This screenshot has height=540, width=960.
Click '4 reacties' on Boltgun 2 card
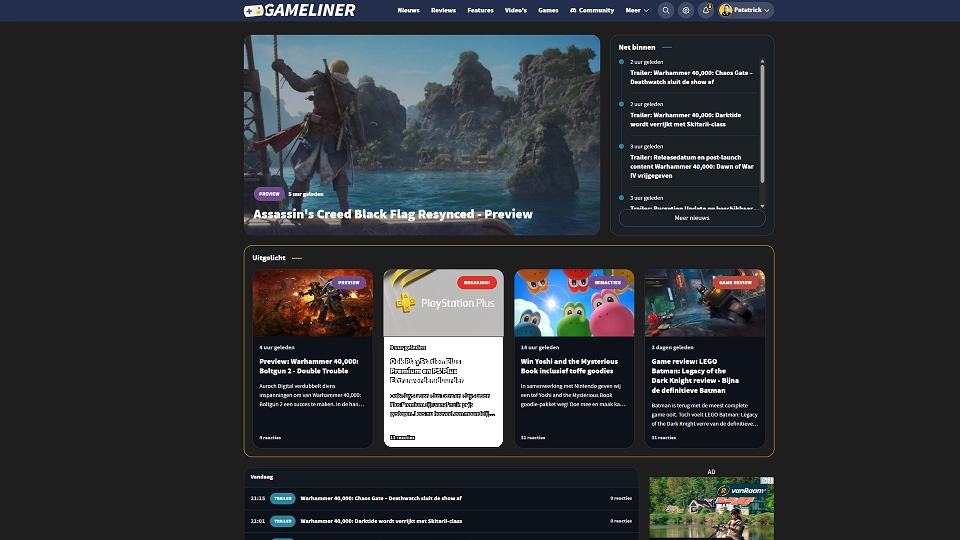tap(270, 438)
